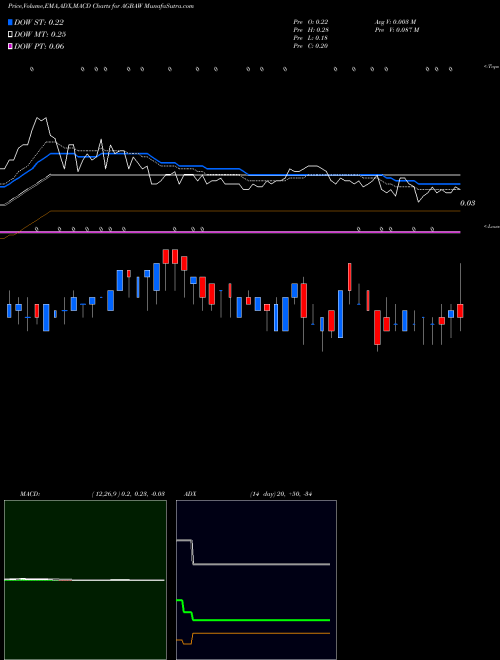
Task: Click the MACD parameters '(12,26,9) 0.2, 0.23, -0.03'
Action: pyautogui.click(x=128, y=494)
